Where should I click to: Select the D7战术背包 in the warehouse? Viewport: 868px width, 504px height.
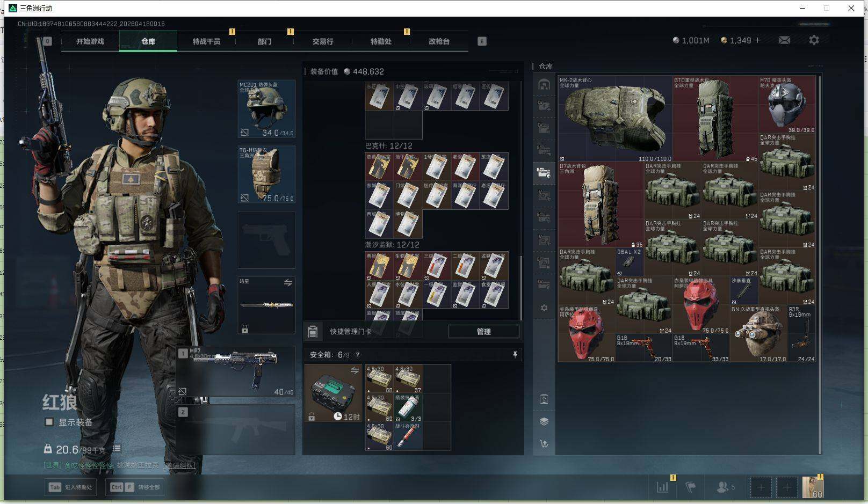point(601,204)
